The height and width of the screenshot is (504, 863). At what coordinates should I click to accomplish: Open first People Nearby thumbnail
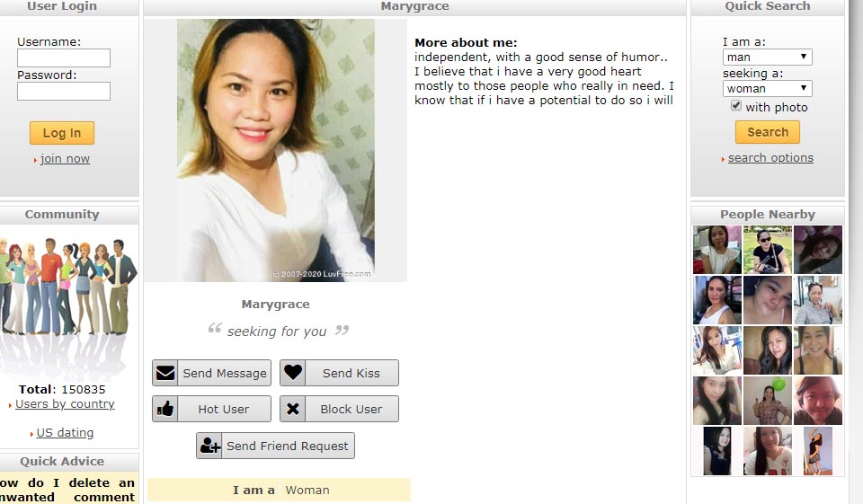tap(717, 249)
